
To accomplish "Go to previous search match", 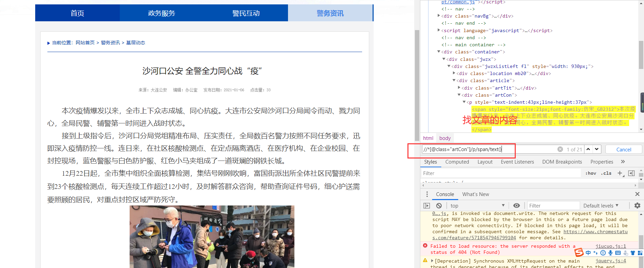I will point(589,149).
